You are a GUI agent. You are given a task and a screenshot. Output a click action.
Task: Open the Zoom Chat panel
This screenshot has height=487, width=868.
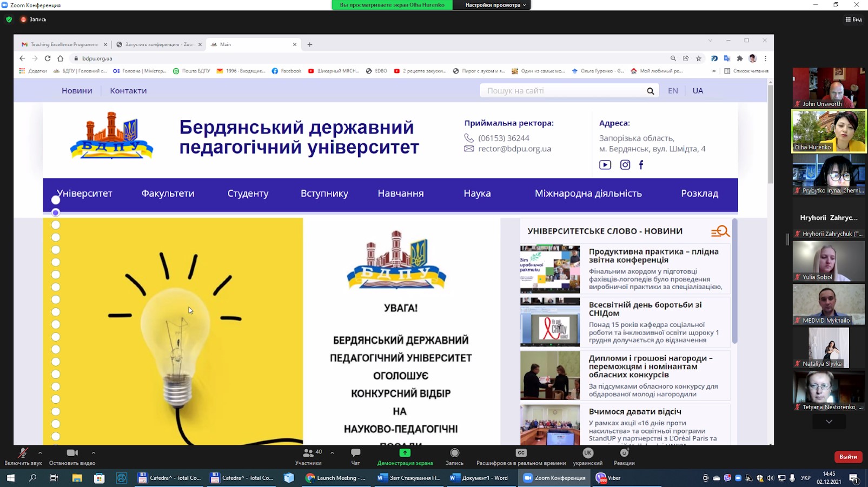(x=355, y=453)
